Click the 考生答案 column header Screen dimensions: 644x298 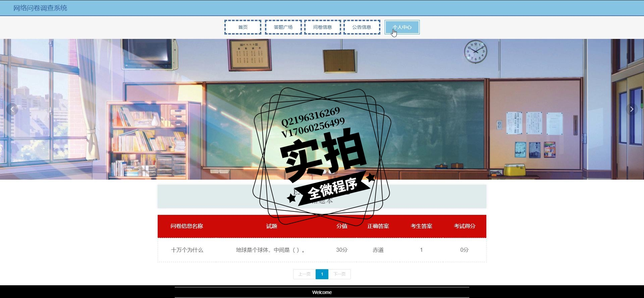tap(421, 226)
